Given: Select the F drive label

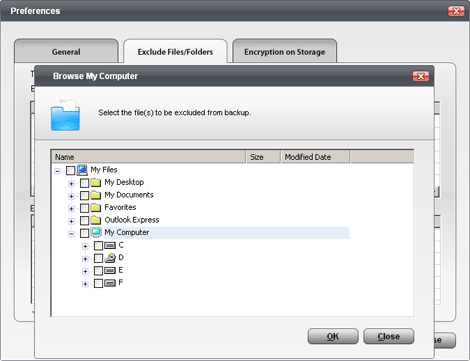Looking at the screenshot, I should click(121, 283).
